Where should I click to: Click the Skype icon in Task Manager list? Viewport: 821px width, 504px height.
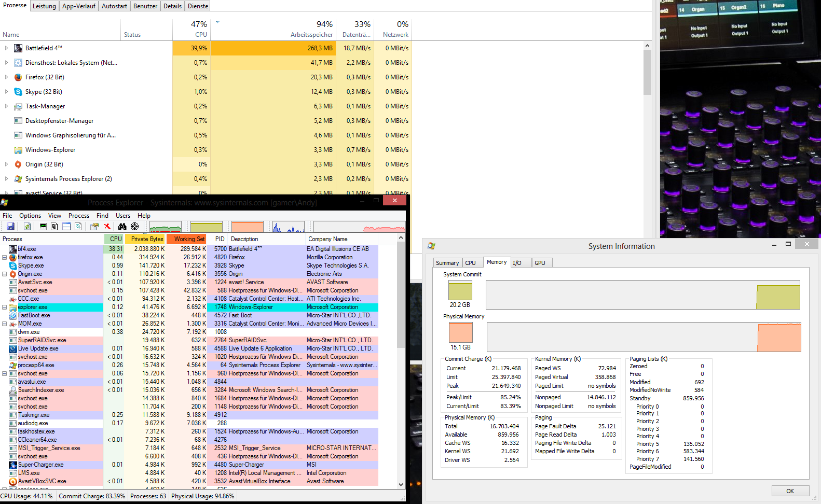click(x=18, y=92)
